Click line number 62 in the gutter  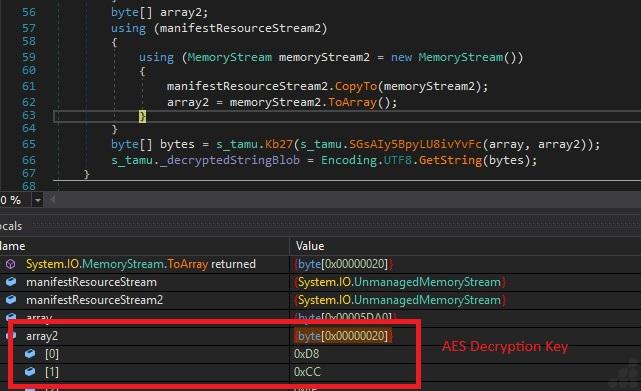(29, 102)
